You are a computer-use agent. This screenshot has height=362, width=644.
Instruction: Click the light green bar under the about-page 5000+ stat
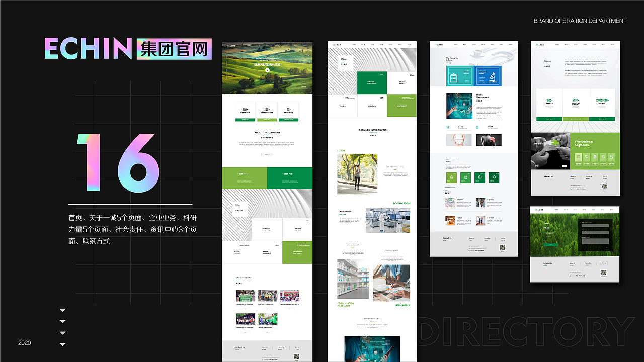click(576, 119)
